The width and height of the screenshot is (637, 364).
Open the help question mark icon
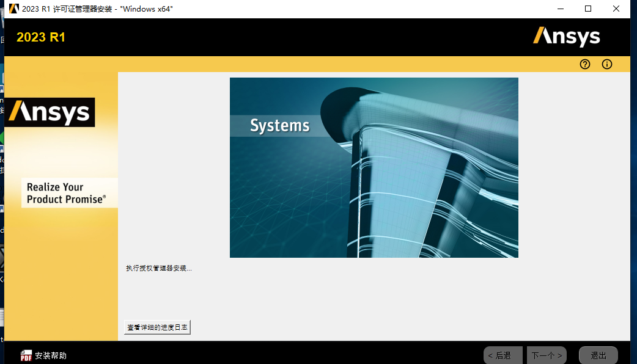584,64
